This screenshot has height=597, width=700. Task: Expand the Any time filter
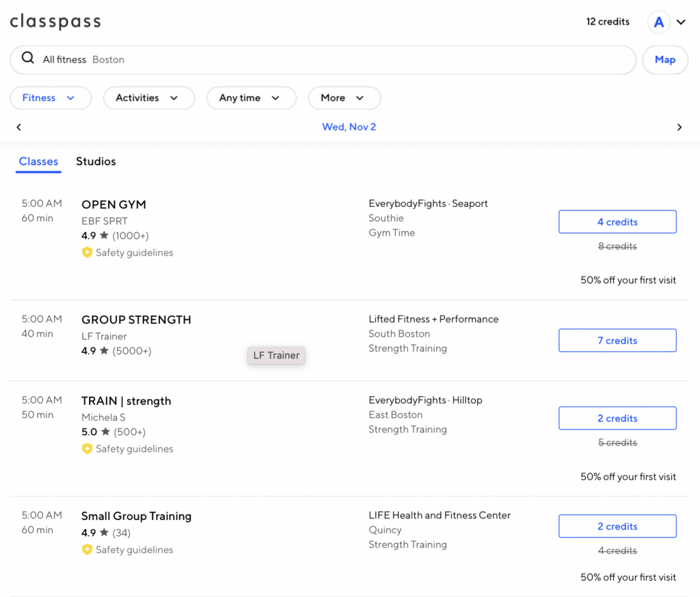(x=250, y=98)
